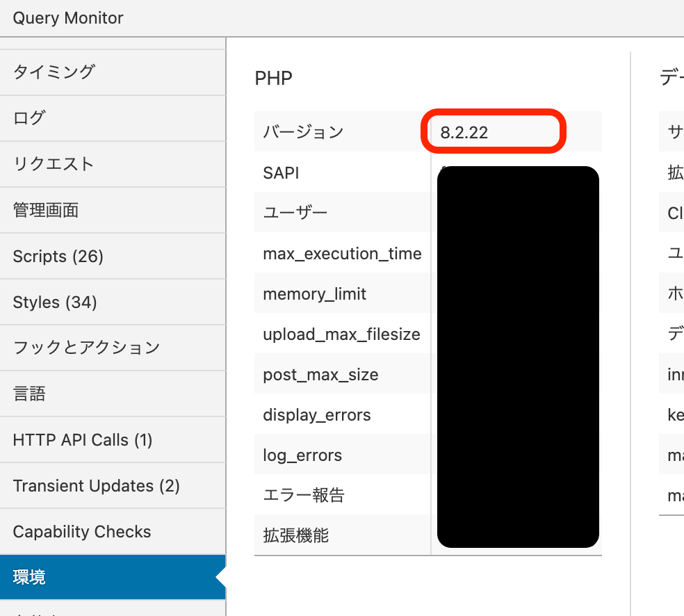Click the active 環境 menu item
Image resolution: width=684 pixels, height=616 pixels.
tap(29, 577)
